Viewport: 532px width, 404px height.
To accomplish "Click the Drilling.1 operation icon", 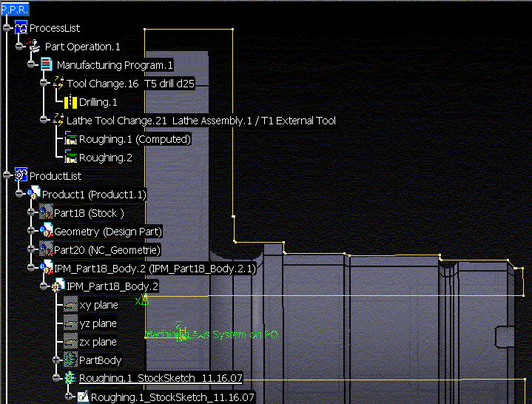I will [70, 102].
